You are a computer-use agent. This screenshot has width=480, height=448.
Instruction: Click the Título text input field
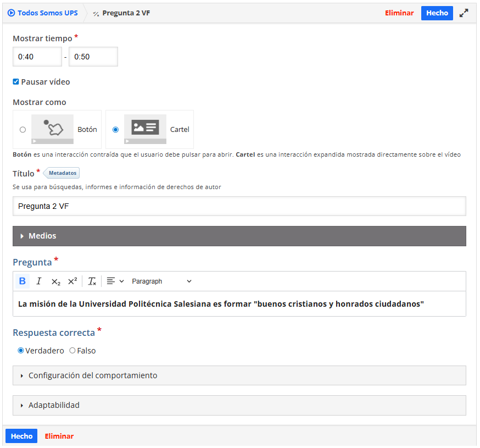[x=239, y=206]
